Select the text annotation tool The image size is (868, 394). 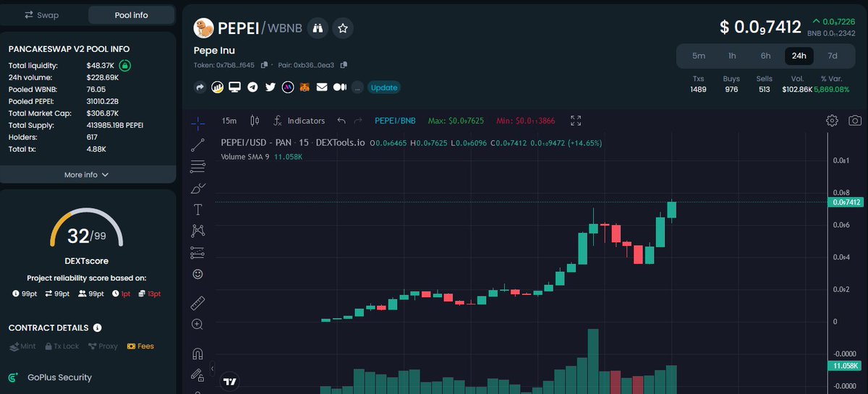[197, 210]
